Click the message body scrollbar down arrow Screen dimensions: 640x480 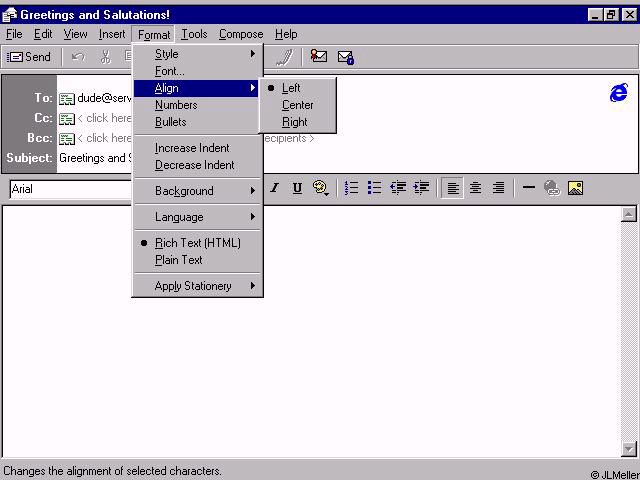pos(629,449)
